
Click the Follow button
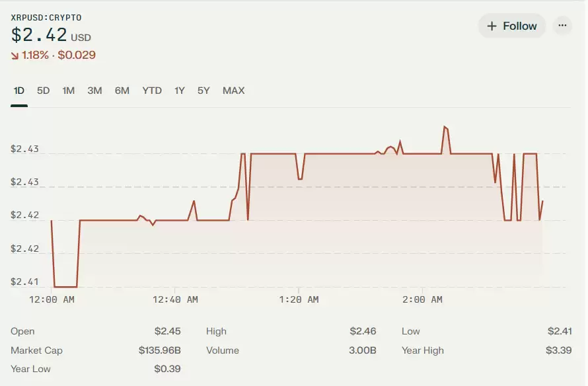click(x=512, y=26)
